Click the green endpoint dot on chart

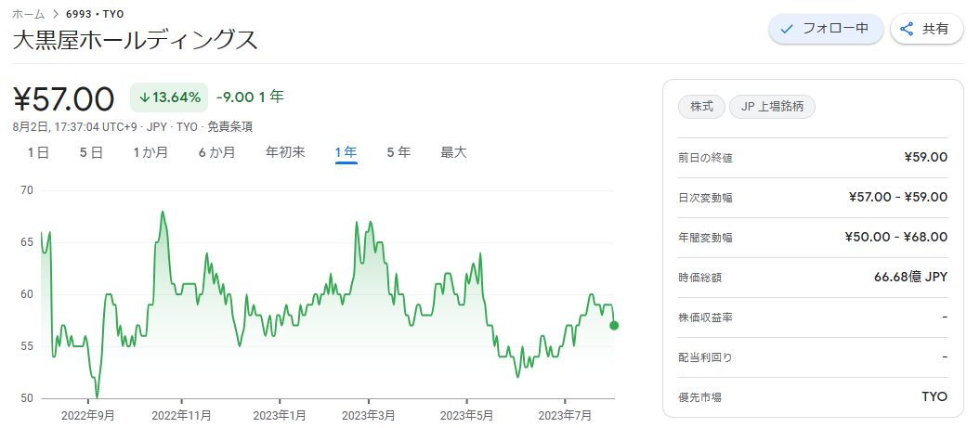(614, 325)
